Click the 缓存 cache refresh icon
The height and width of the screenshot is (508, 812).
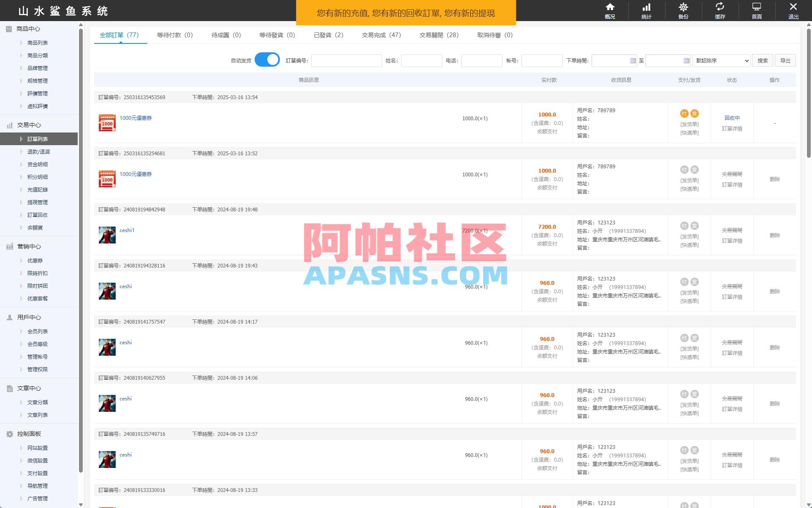pos(720,9)
